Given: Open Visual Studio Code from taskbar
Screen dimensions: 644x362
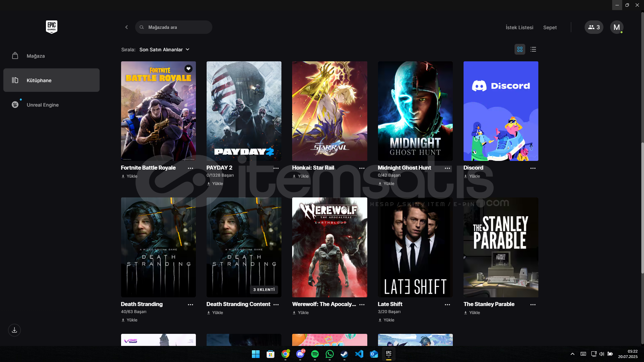Looking at the screenshot, I should pyautogui.click(x=359, y=354).
